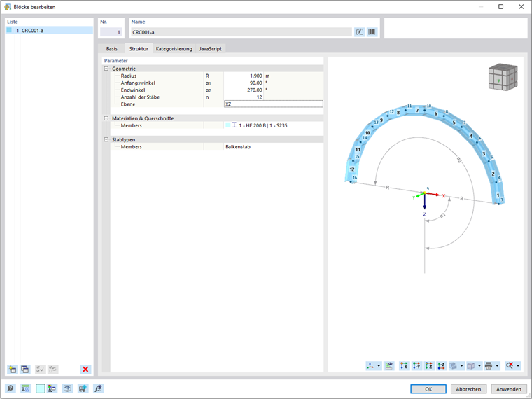Open the help search icon
Viewport: 532px width, 399px height.
tap(10, 388)
